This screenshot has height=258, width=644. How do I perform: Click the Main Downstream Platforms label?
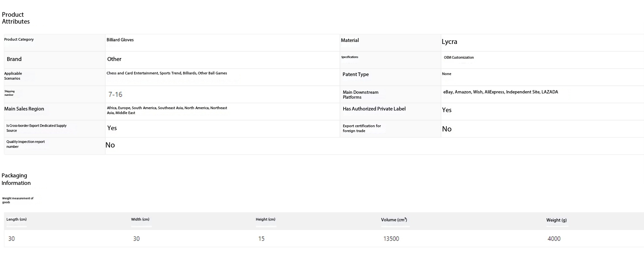click(x=360, y=95)
